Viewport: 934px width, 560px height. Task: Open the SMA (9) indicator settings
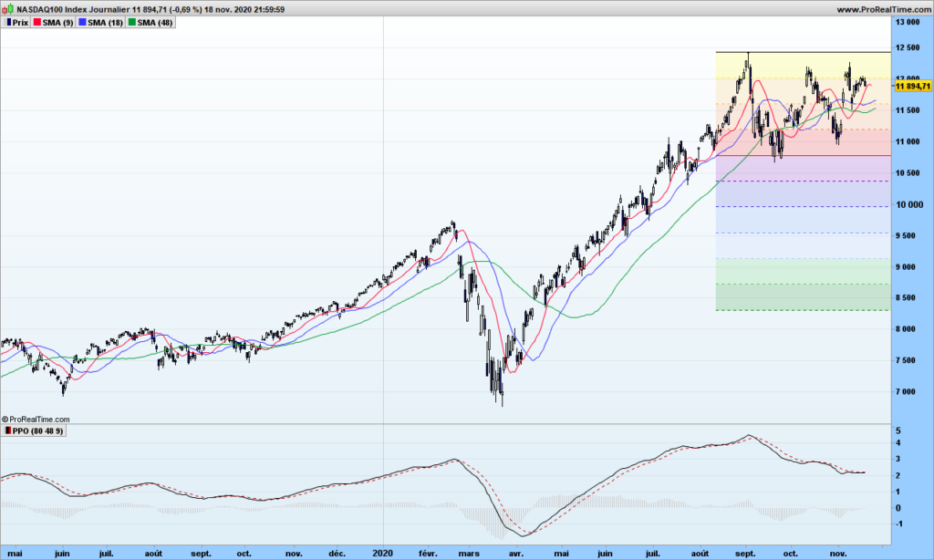57,23
